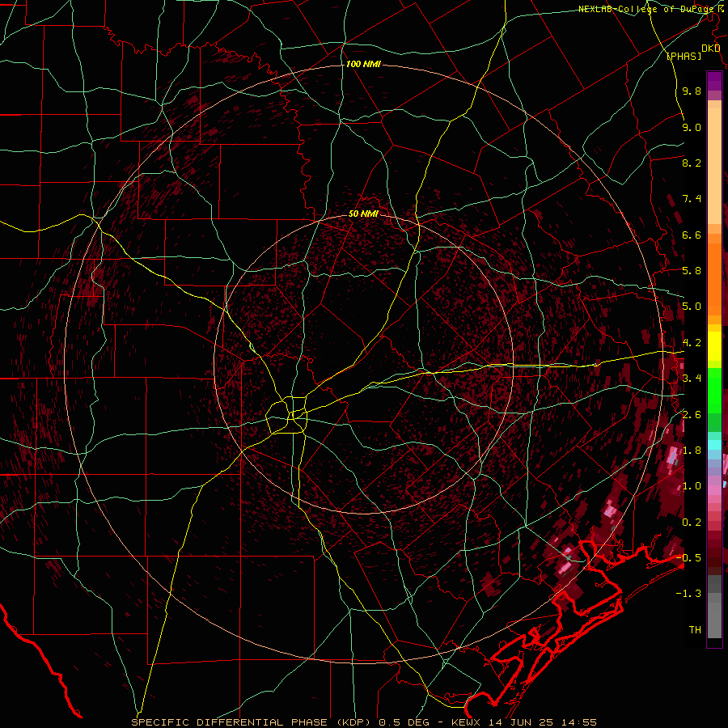
Task: Click the 5.0 scale value
Action: (692, 307)
